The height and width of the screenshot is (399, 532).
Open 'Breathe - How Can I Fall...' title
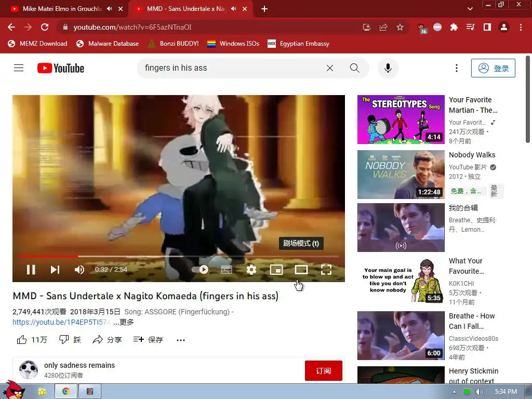click(472, 321)
